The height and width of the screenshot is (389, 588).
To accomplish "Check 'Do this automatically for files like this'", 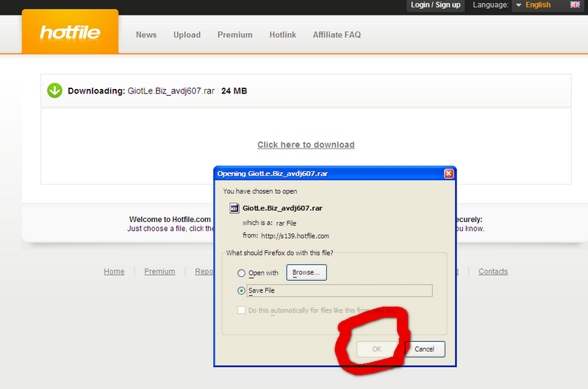I will [x=242, y=310].
